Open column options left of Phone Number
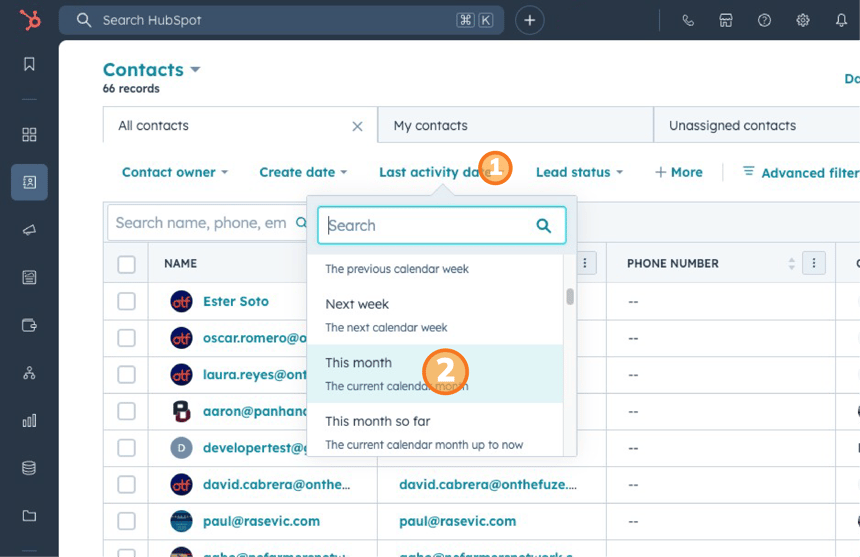 click(585, 263)
